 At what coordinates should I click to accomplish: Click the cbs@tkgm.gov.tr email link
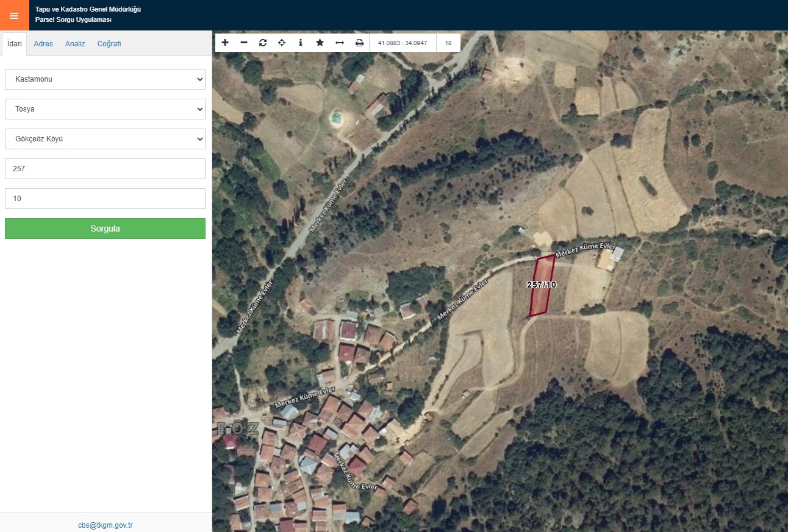106,525
